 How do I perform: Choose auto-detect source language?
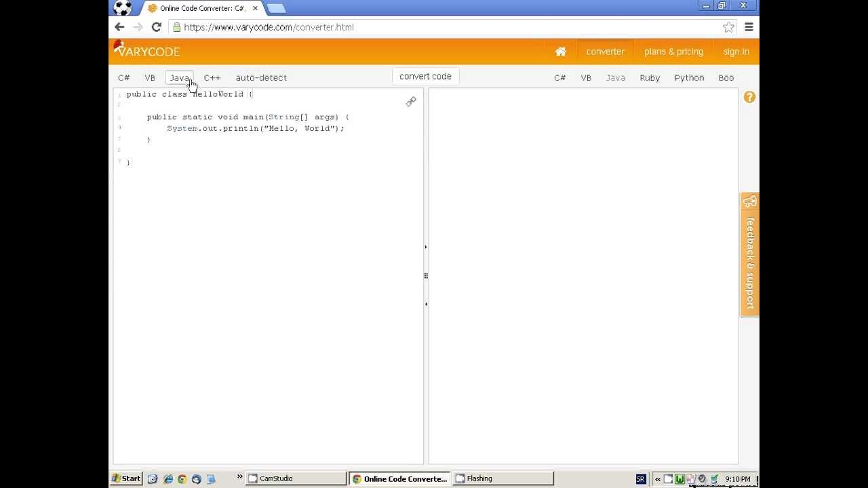point(261,77)
